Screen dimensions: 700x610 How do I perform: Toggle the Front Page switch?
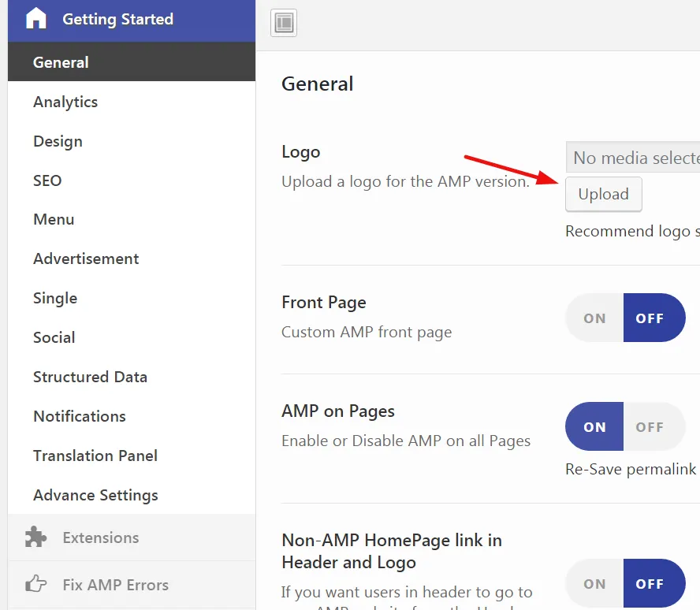625,318
